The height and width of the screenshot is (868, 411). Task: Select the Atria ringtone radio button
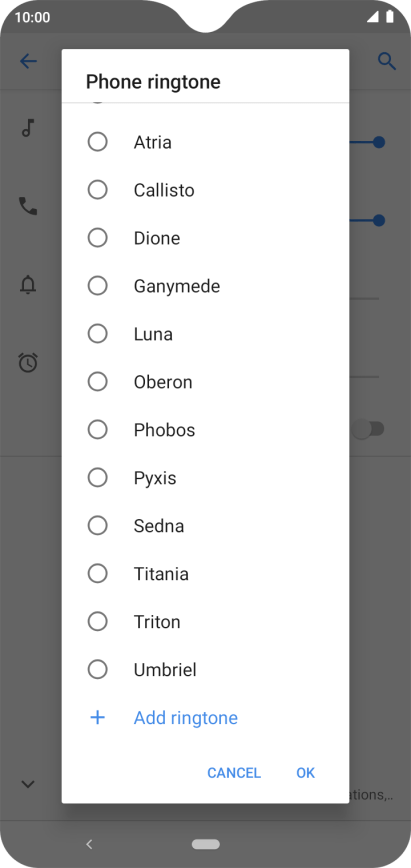coord(97,142)
